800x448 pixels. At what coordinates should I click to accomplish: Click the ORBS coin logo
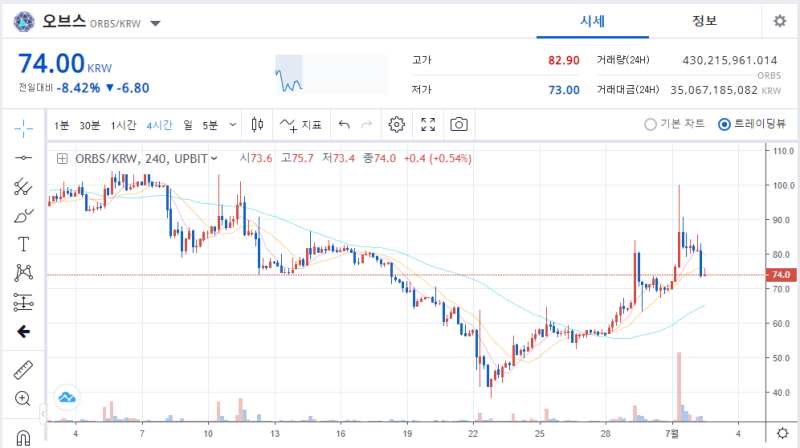(x=24, y=22)
